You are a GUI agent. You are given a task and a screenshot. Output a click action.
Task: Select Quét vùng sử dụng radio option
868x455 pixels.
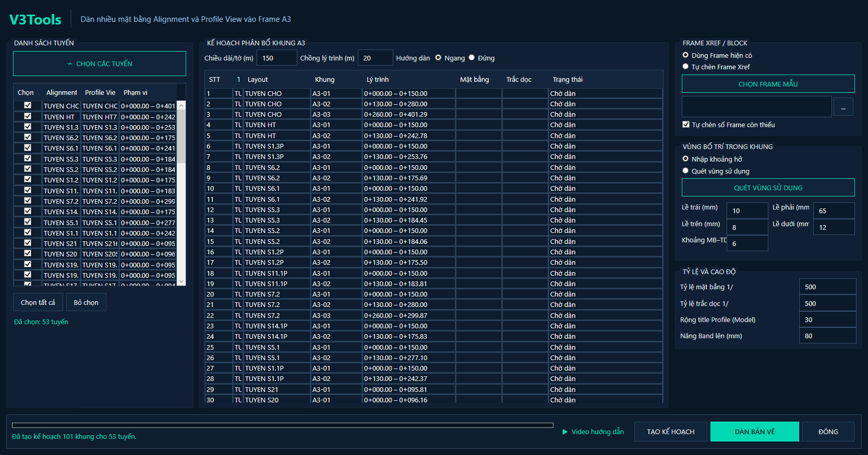click(685, 170)
